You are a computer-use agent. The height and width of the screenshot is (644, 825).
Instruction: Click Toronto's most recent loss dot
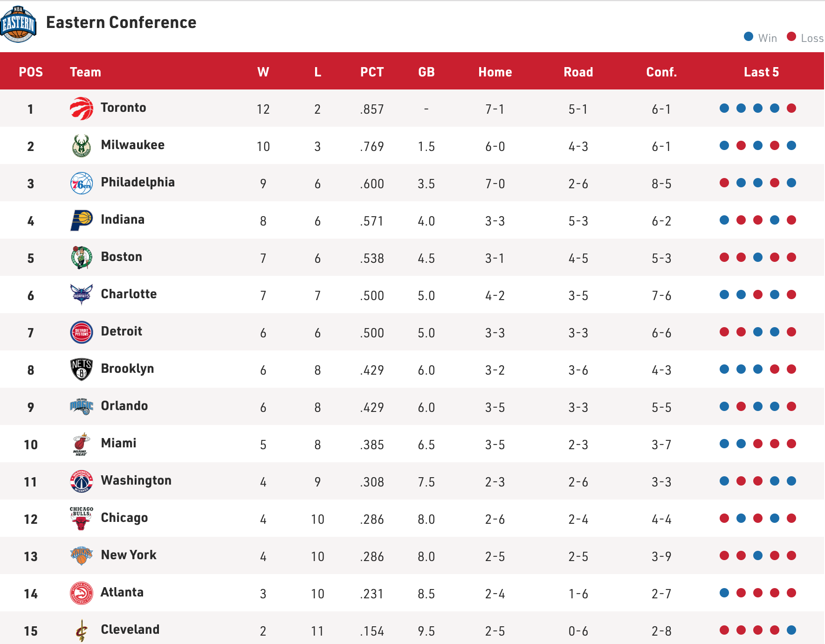791,108
